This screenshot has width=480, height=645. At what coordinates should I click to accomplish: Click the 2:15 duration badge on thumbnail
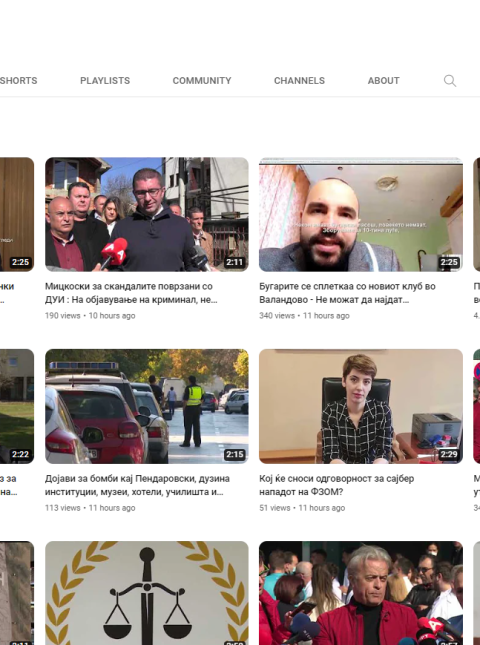(234, 454)
